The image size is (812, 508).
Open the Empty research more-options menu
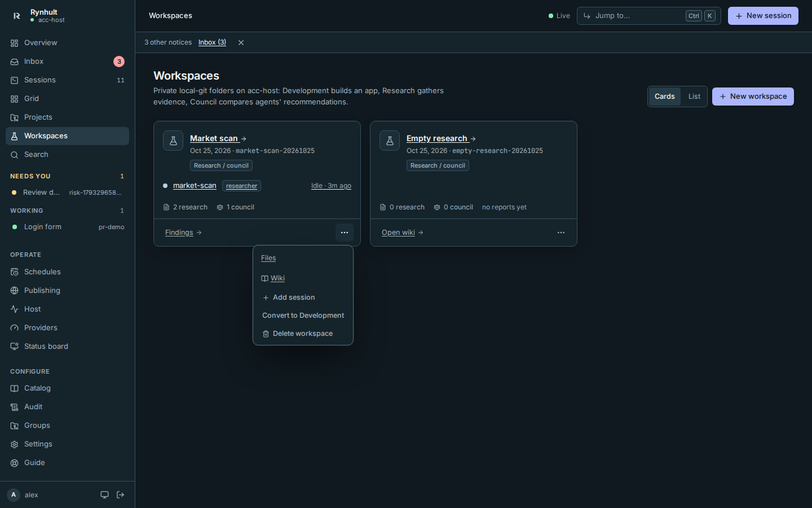561,233
